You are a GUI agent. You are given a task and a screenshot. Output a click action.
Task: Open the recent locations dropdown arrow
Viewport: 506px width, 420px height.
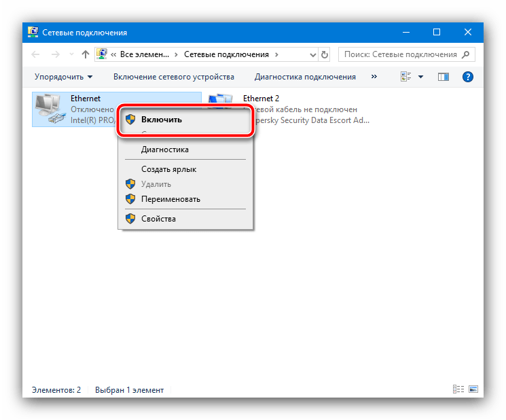71,54
